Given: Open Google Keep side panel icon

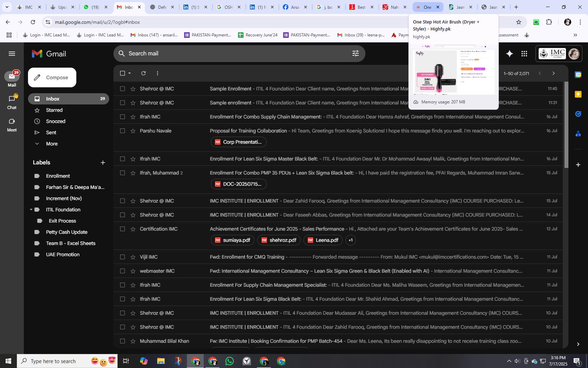Looking at the screenshot, I should [x=578, y=94].
